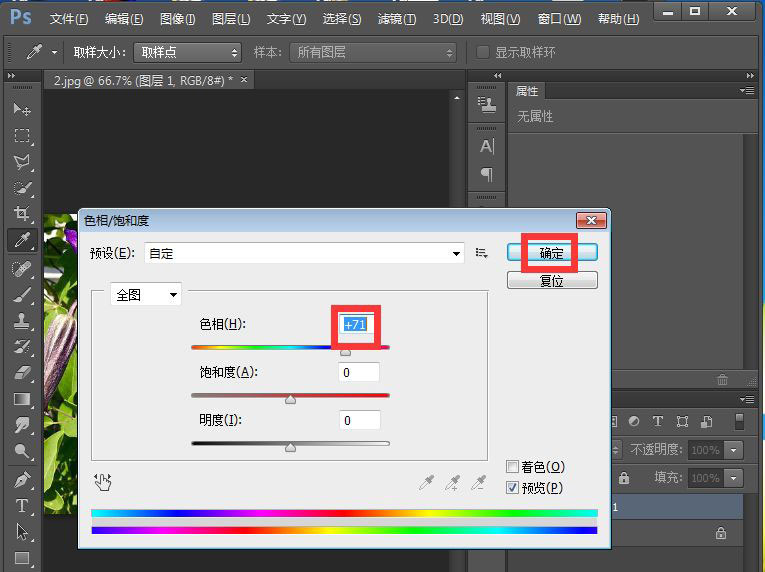
Task: Click the lock-all icon in layers panel
Action: (624, 478)
